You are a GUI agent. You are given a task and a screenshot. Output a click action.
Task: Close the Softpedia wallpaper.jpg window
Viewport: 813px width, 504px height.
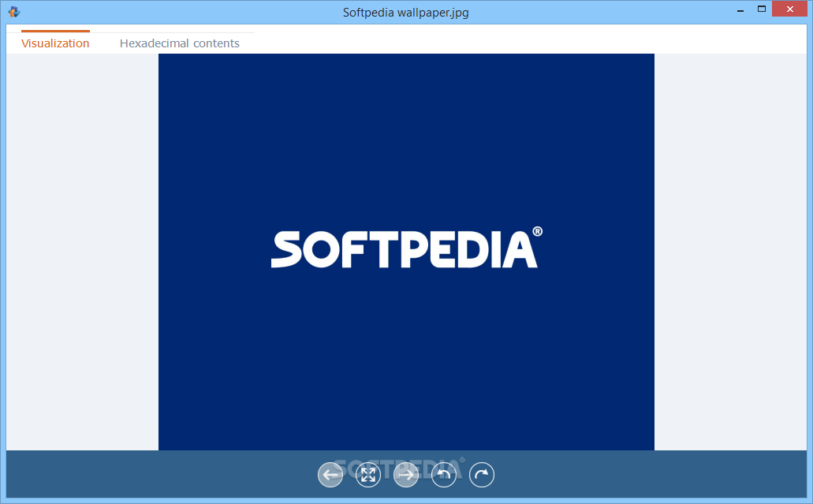tap(789, 9)
